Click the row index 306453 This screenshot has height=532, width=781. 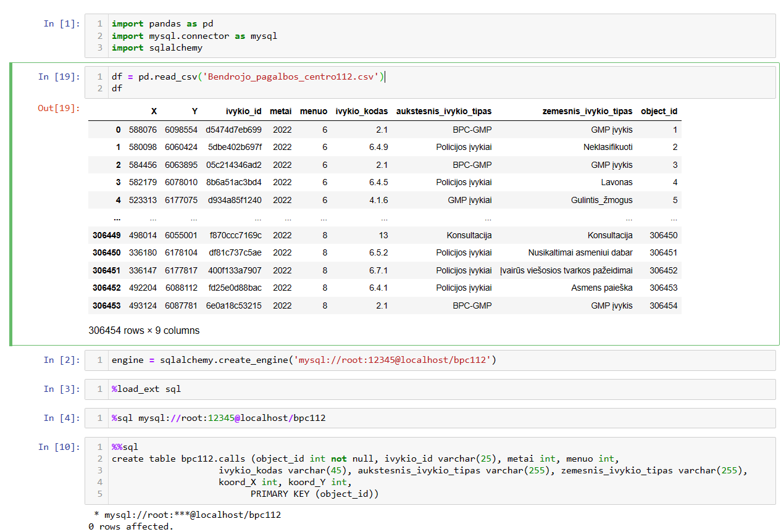coord(107,305)
